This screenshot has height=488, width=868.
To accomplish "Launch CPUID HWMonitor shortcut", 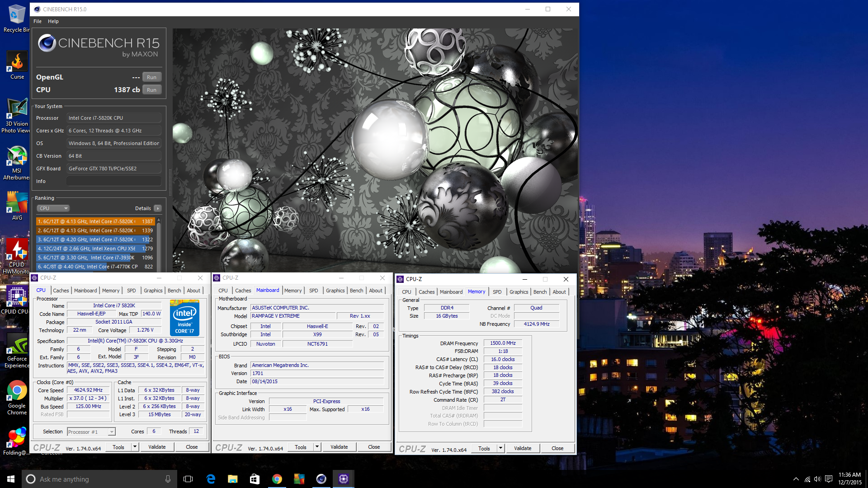I will (x=16, y=257).
